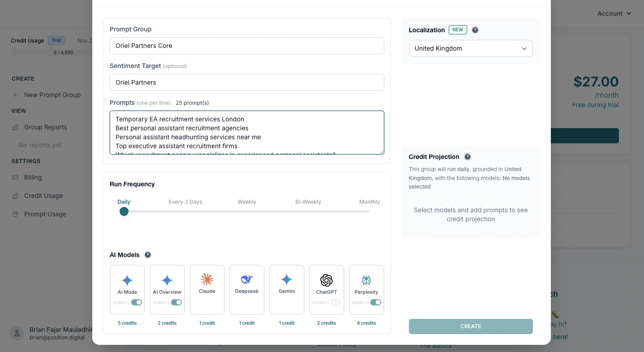Toggle search switch for AI Mode
This screenshot has height=352, width=644.
click(137, 303)
